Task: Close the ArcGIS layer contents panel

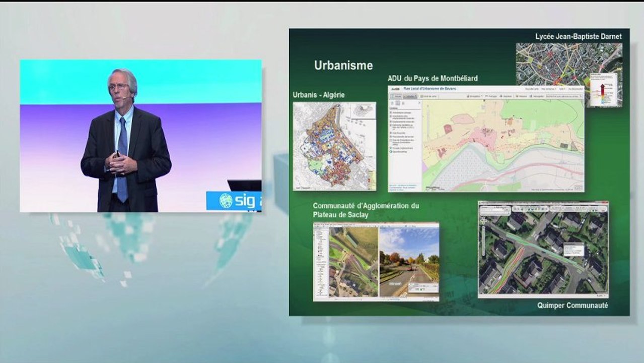Action: coord(419,102)
